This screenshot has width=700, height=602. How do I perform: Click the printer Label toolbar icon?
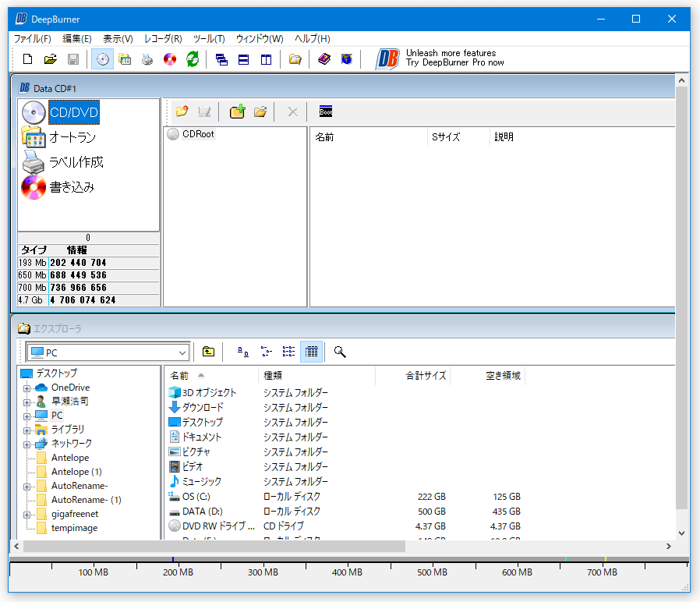click(147, 59)
